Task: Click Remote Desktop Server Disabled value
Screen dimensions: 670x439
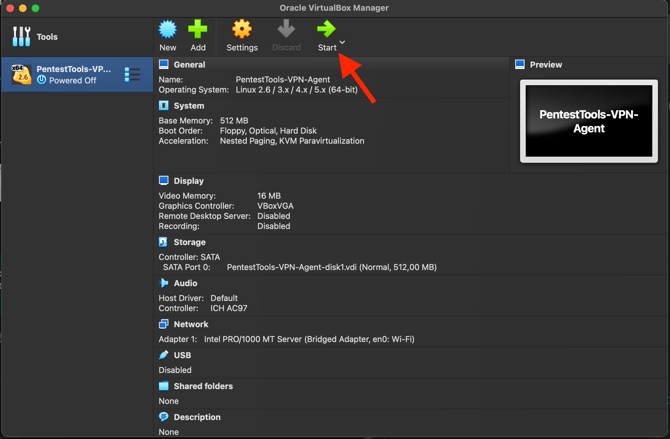Action: [273, 216]
